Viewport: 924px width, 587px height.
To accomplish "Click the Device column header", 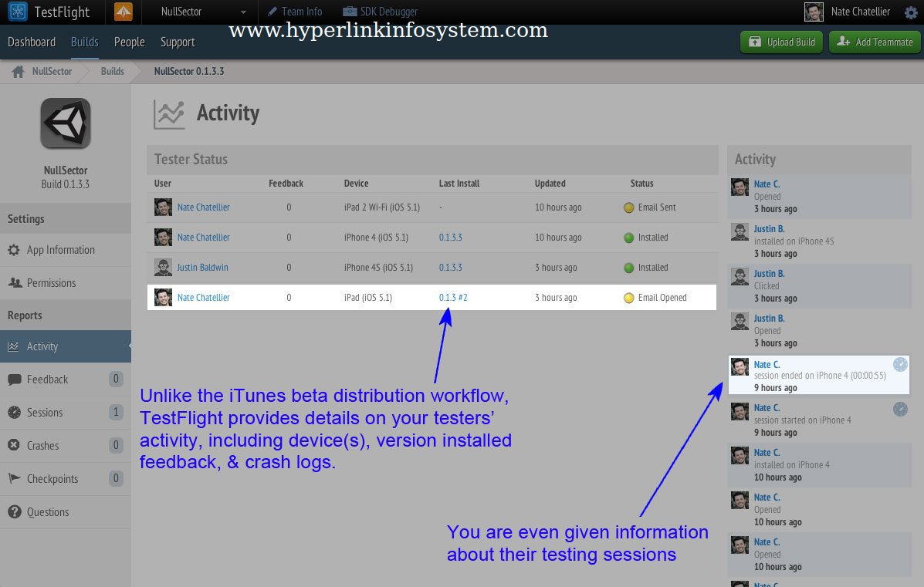I will pos(356,183).
